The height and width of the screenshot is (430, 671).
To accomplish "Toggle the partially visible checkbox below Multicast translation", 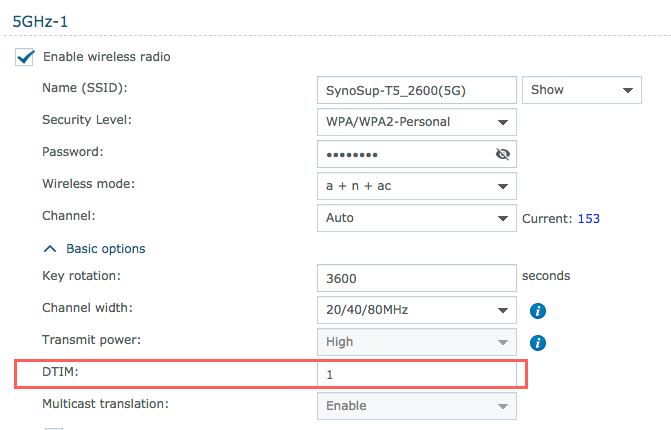I will click(53, 428).
